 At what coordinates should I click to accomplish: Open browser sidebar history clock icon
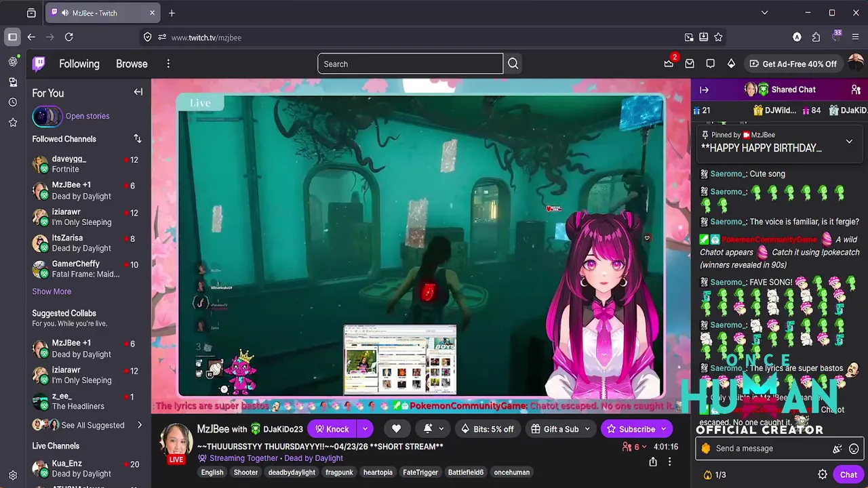coord(13,102)
